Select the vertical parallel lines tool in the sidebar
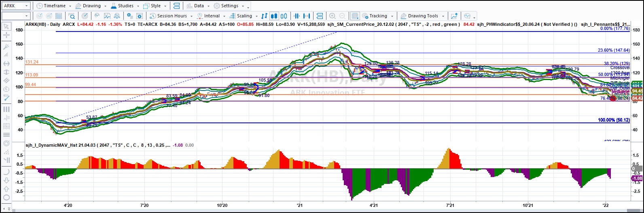Screen dimensions: 644x213 coord(6,109)
